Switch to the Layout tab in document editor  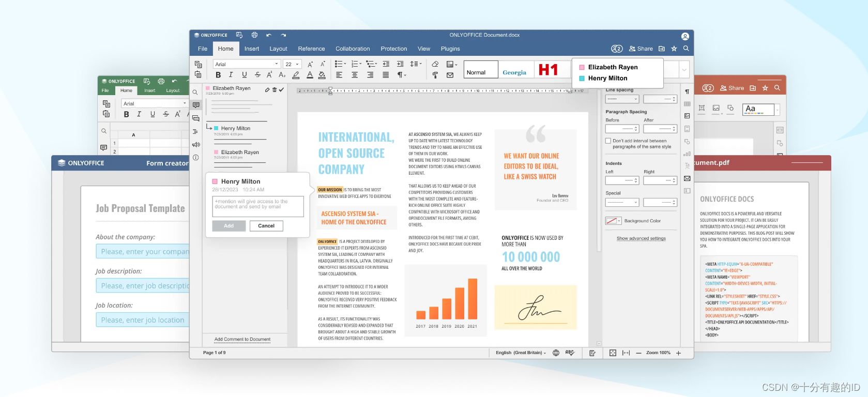pos(278,49)
